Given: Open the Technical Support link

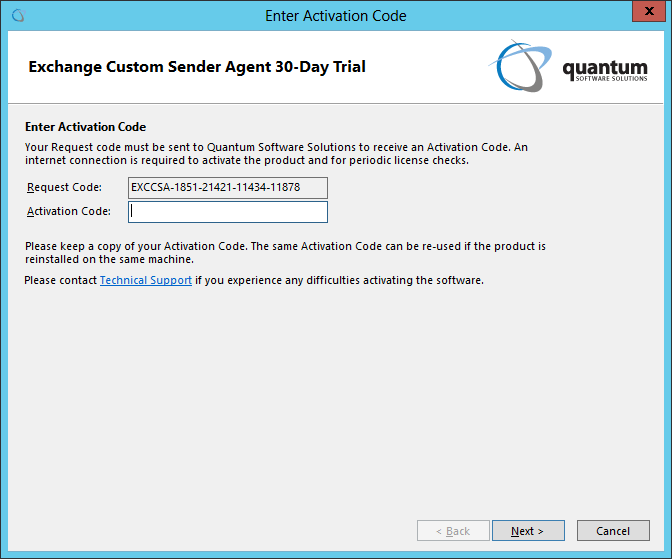Looking at the screenshot, I should [x=146, y=280].
